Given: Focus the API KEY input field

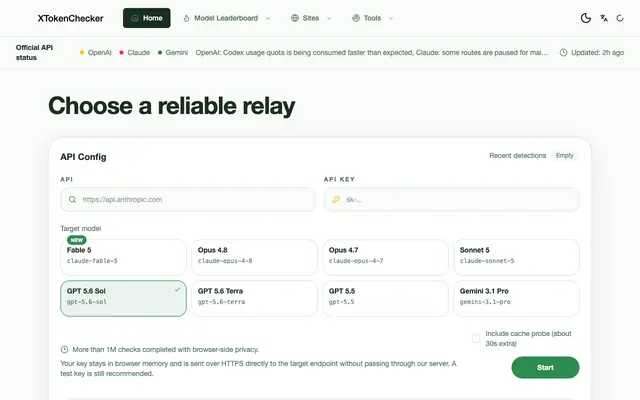Looking at the screenshot, I should pyautogui.click(x=451, y=200).
